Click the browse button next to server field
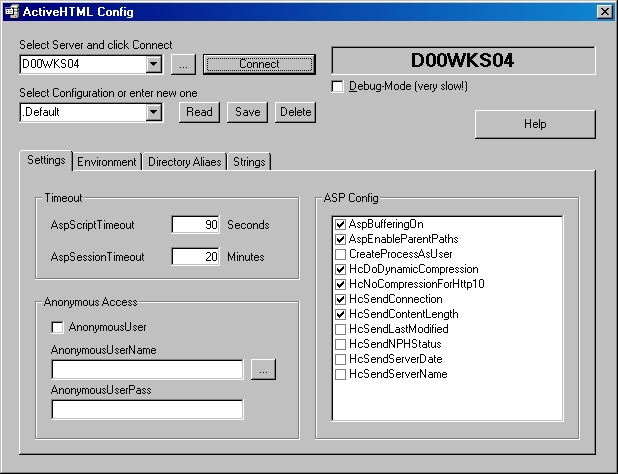 pyautogui.click(x=182, y=64)
